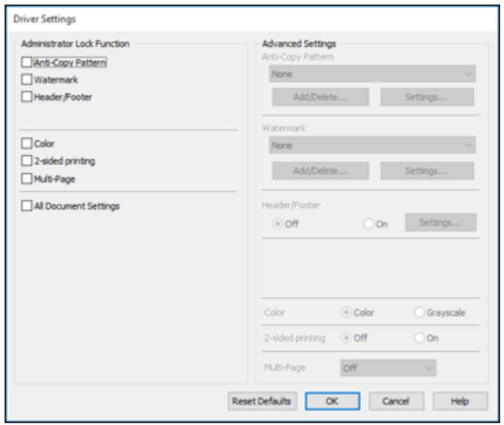Open the Help button
The height and width of the screenshot is (425, 504).
tap(460, 401)
